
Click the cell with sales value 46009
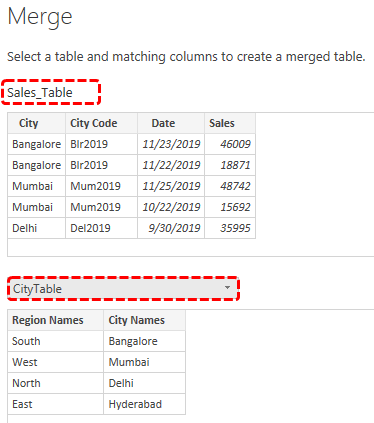coord(230,144)
